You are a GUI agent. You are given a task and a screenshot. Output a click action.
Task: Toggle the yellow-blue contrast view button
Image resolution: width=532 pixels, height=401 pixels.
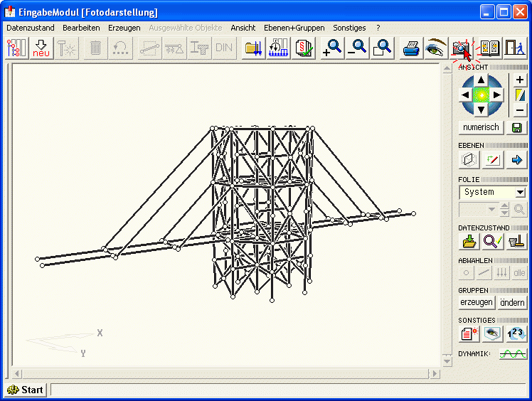[x=520, y=95]
